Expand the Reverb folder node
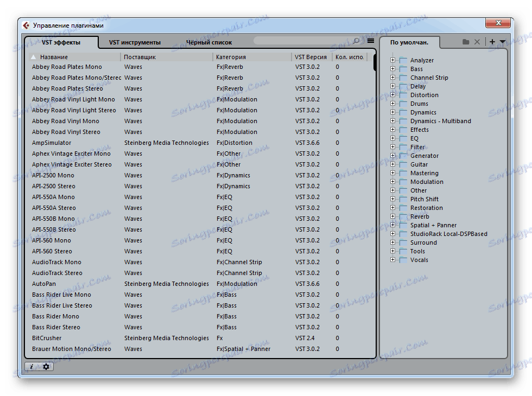This screenshot has width=532, height=396. (x=392, y=216)
